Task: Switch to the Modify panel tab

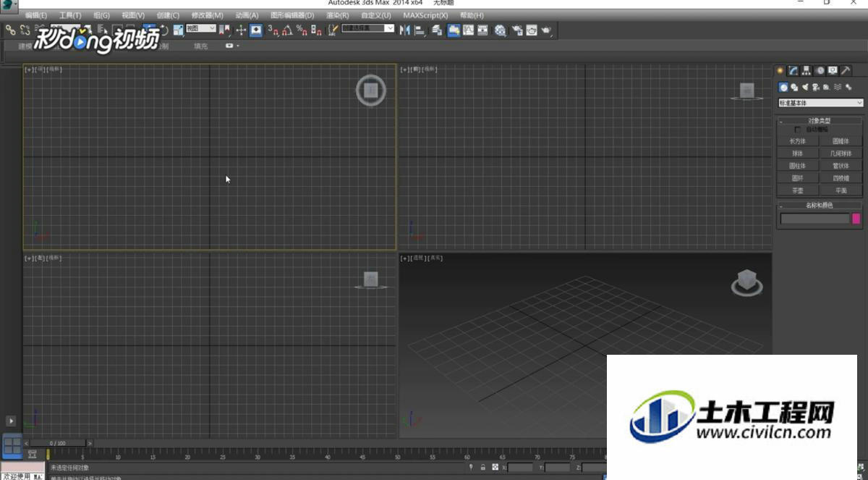Action: tap(793, 70)
